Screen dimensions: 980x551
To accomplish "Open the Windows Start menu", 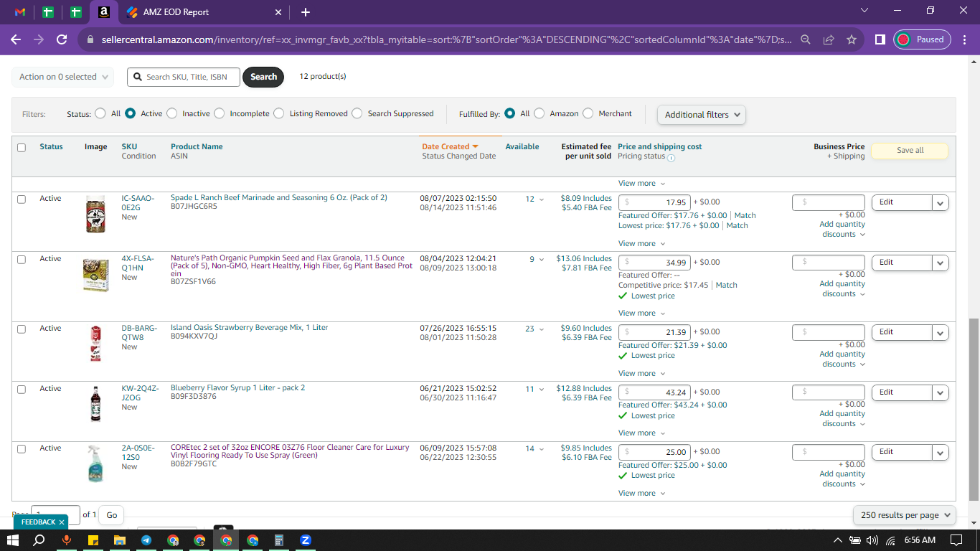I will tap(13, 540).
